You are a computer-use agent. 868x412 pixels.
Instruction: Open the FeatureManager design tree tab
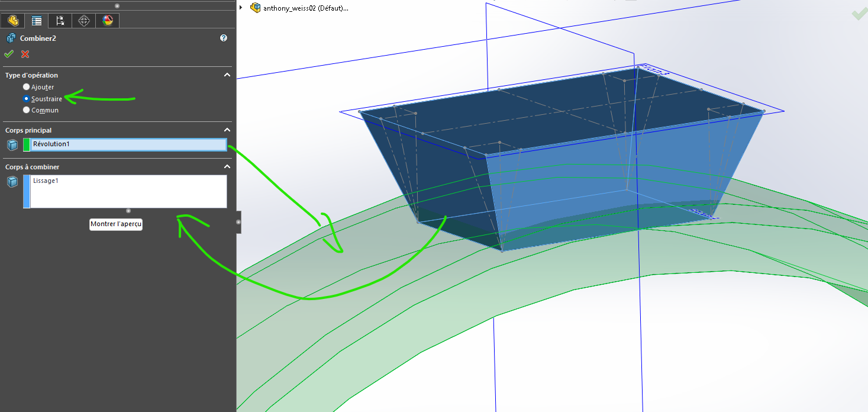[x=12, y=21]
